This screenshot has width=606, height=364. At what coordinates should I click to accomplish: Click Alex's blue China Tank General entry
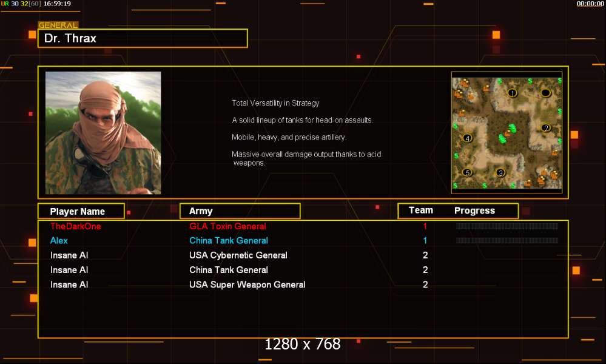(x=229, y=240)
